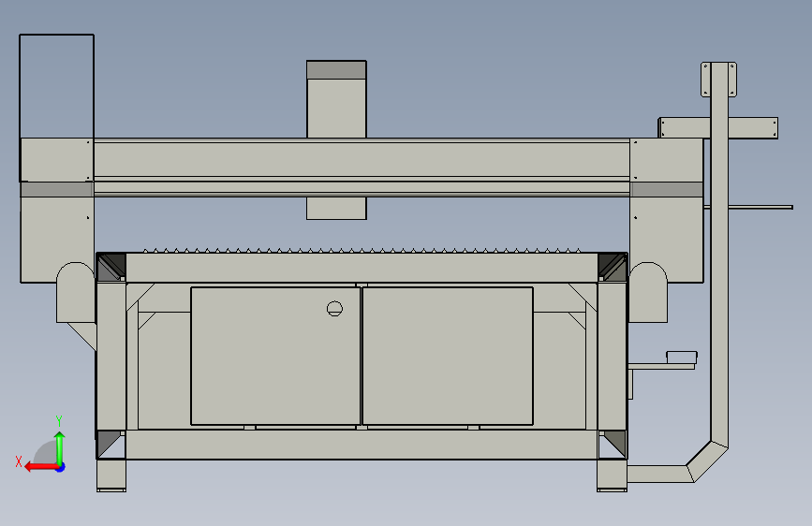Select the vertical exhaust pipe on right side

pyautogui.click(x=719, y=254)
